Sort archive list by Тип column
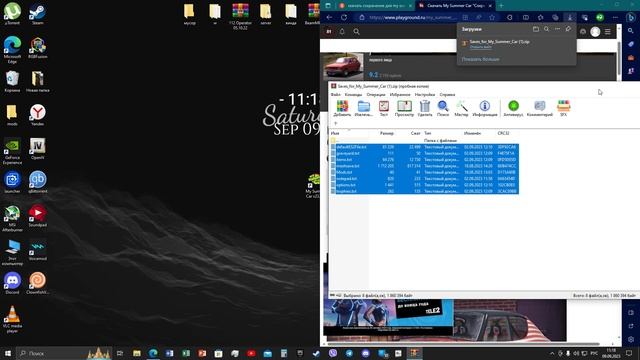 427,133
